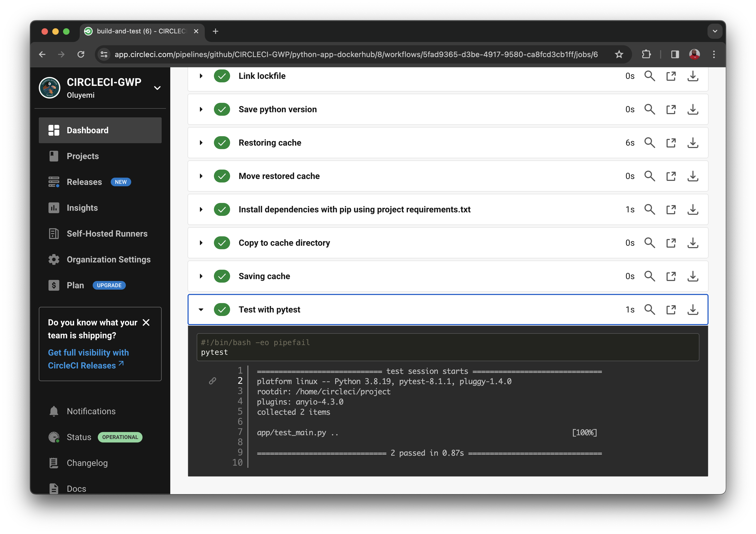The height and width of the screenshot is (534, 756).
Task: Copy the link to log line 2
Action: (x=212, y=381)
